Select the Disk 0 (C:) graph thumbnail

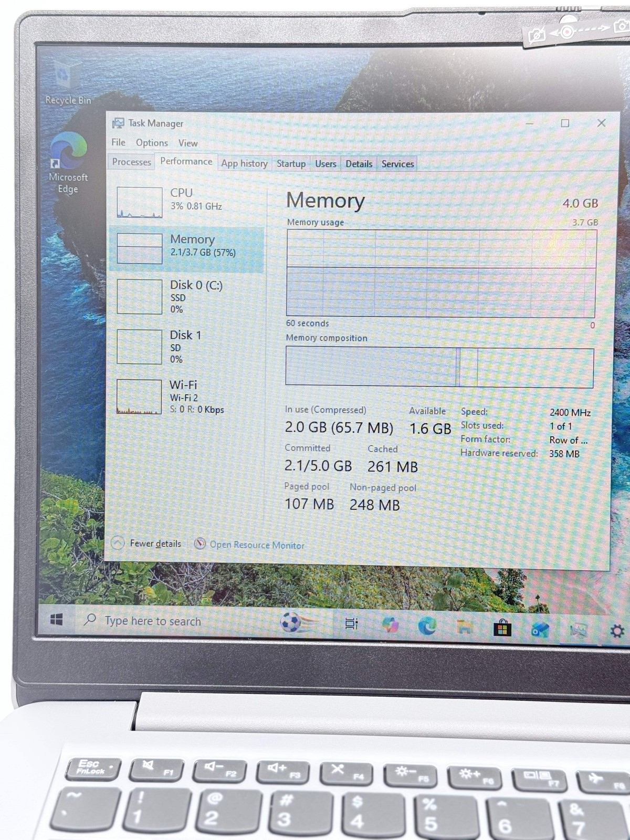(139, 297)
